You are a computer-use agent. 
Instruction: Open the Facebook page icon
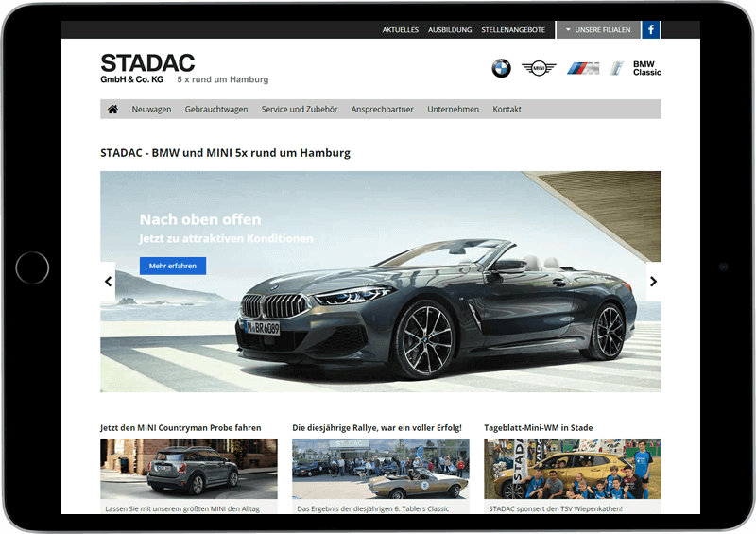651,29
